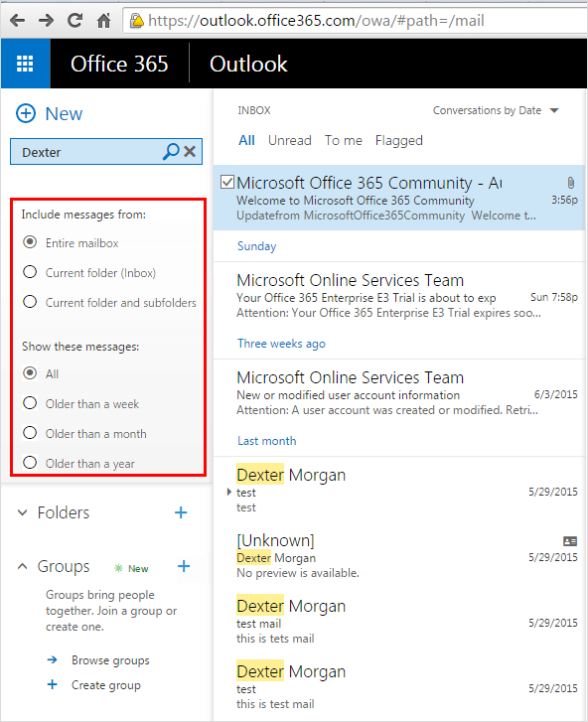Toggle the Groups section chevron
Image resolution: width=588 pixels, height=722 pixels.
[22, 566]
